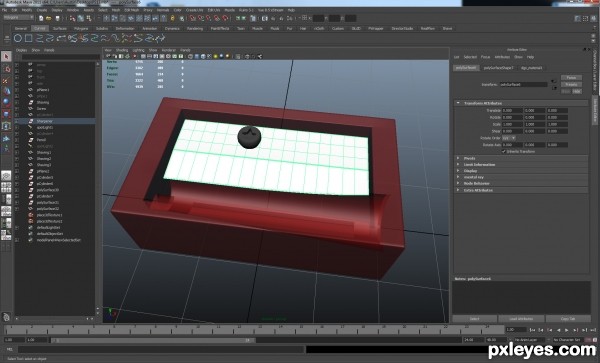
Task: Select Shaving2 in the Outliner
Action: pos(44,159)
